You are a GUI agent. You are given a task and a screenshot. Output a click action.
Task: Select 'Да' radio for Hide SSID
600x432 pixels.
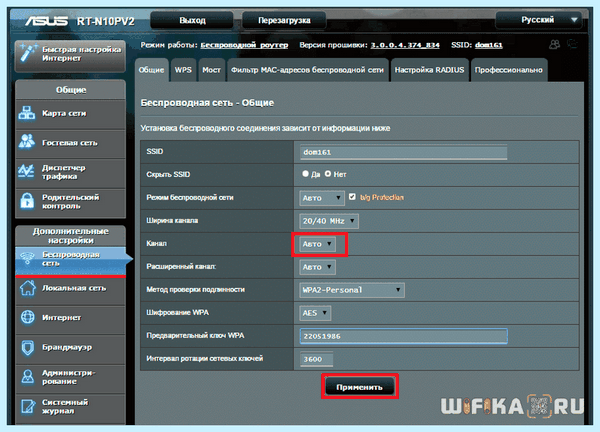pyautogui.click(x=305, y=174)
